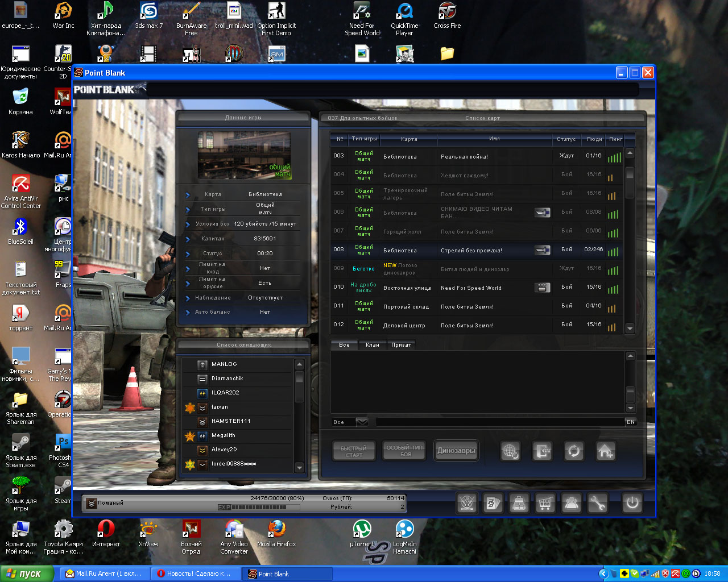Viewport: 728px width, 582px height.
Task: Click the enter room door icon
Action: (x=542, y=451)
